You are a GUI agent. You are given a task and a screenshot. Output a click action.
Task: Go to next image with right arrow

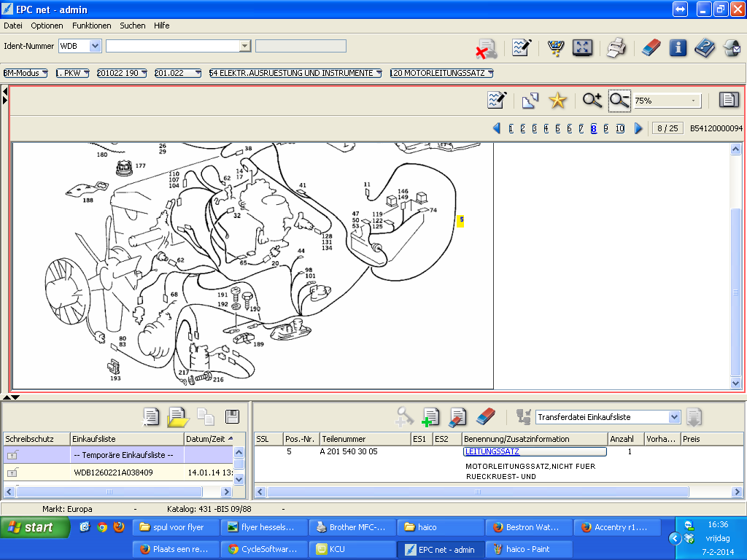click(x=638, y=128)
